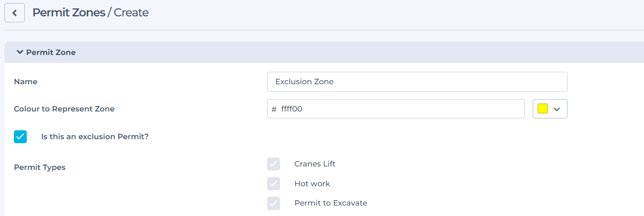Image resolution: width=644 pixels, height=216 pixels.
Task: Open the colour picker dropdown arrow
Action: click(x=557, y=109)
